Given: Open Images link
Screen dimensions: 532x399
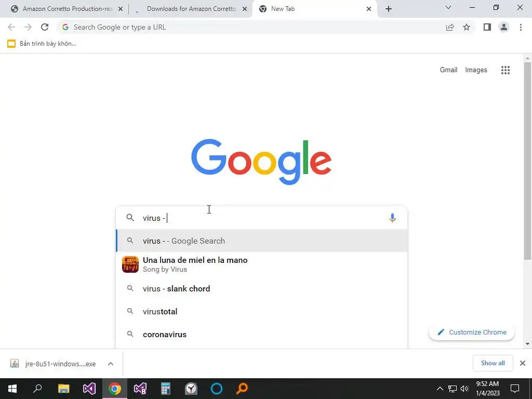Looking at the screenshot, I should click(476, 70).
